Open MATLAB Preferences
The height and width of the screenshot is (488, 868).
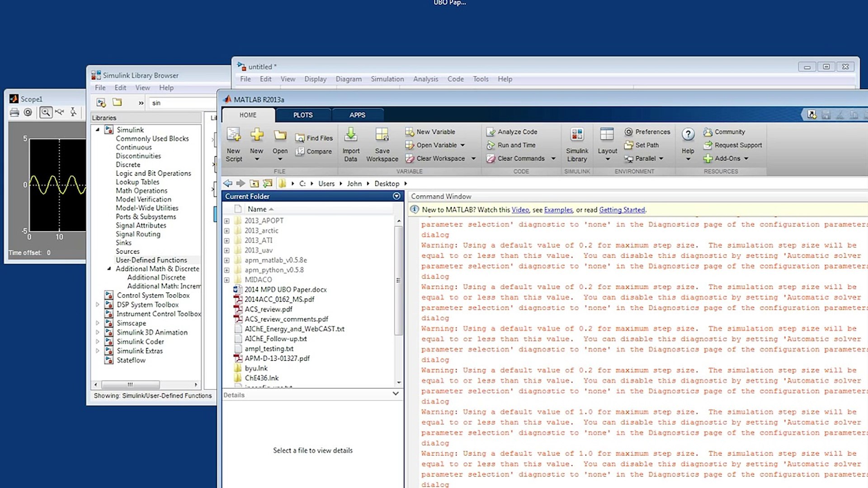point(647,132)
